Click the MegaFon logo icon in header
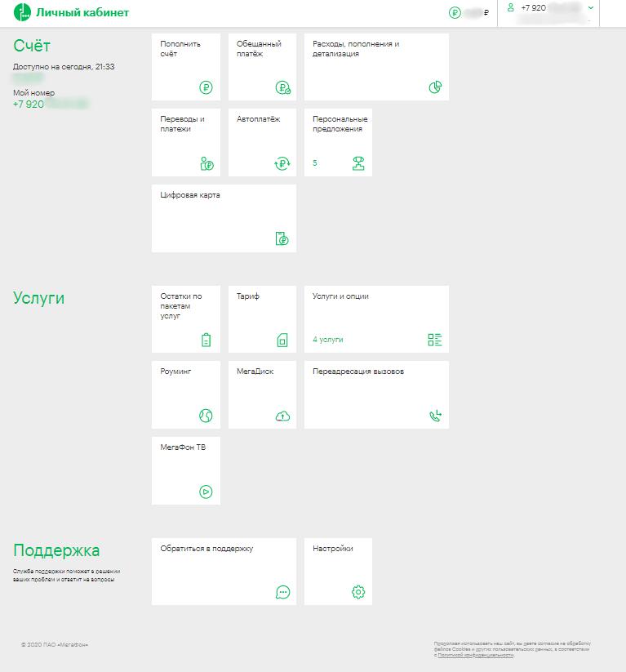626x672 pixels. (x=22, y=12)
